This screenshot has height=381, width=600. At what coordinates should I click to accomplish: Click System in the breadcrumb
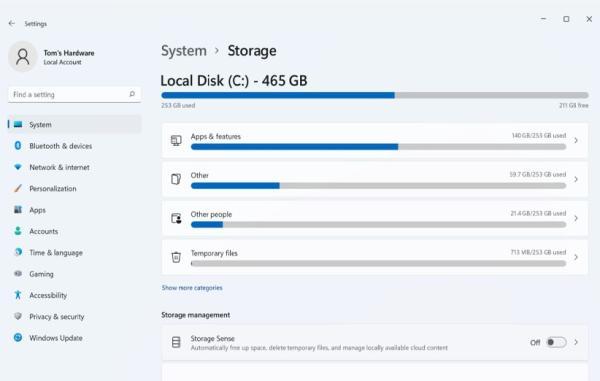click(184, 51)
